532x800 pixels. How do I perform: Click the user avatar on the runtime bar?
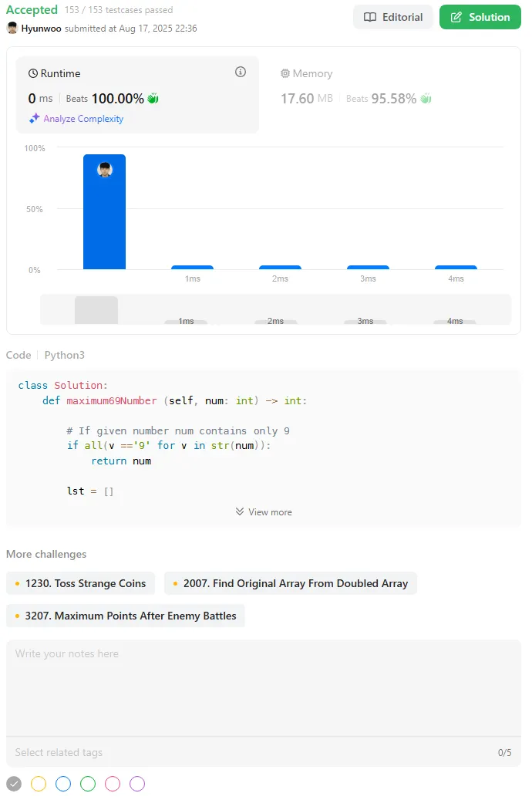click(105, 170)
